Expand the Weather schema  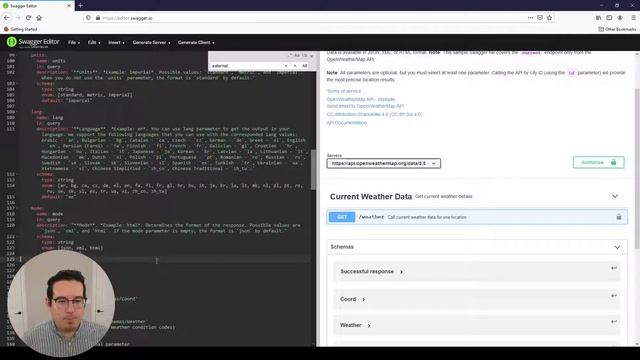coord(355,325)
